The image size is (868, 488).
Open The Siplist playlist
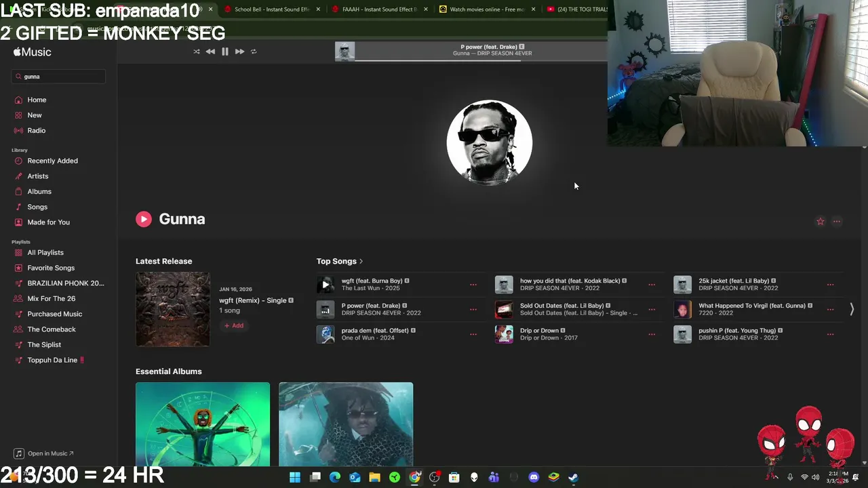click(44, 345)
